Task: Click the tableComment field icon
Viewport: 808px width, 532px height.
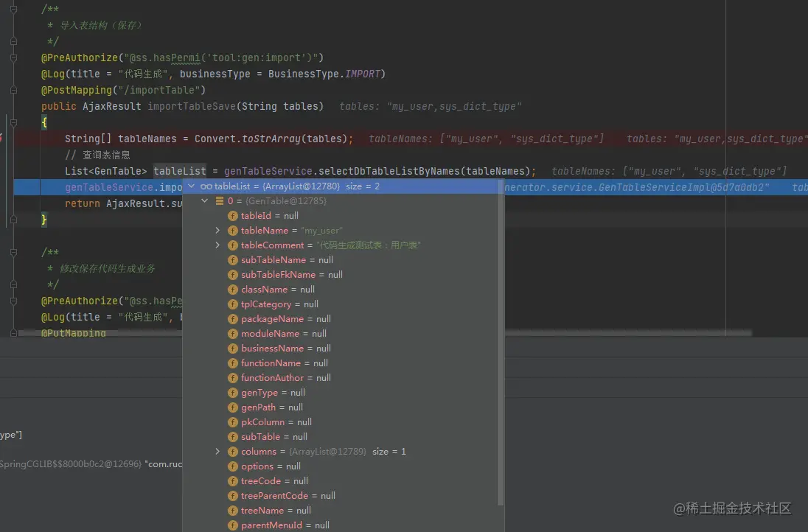Action: [x=233, y=245]
